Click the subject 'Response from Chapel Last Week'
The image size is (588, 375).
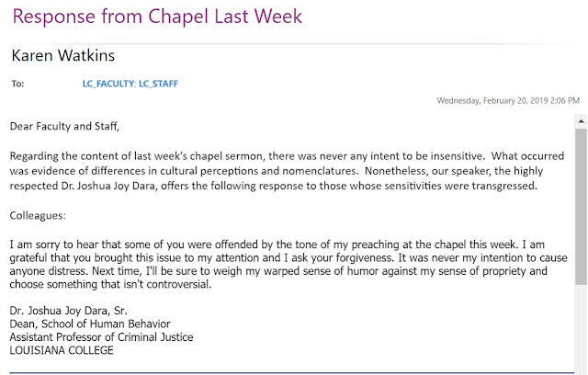[x=157, y=16]
